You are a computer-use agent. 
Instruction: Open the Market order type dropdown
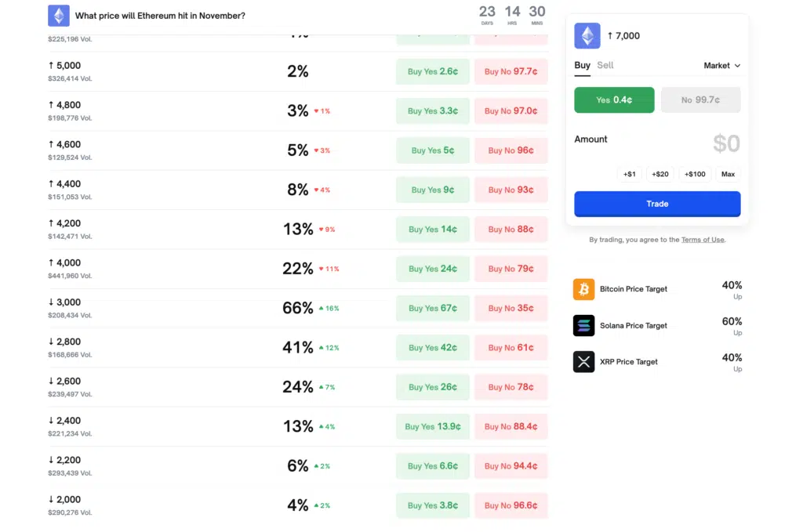coord(721,66)
